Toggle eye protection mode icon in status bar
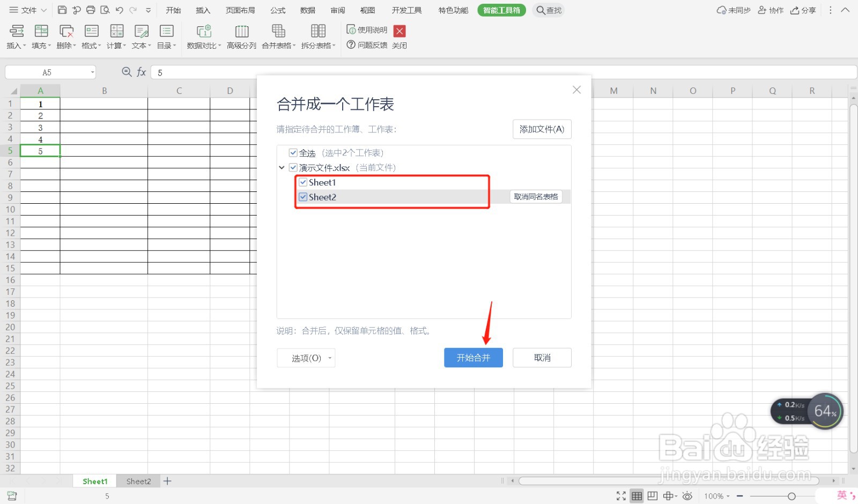The width and height of the screenshot is (858, 504). coord(687,496)
